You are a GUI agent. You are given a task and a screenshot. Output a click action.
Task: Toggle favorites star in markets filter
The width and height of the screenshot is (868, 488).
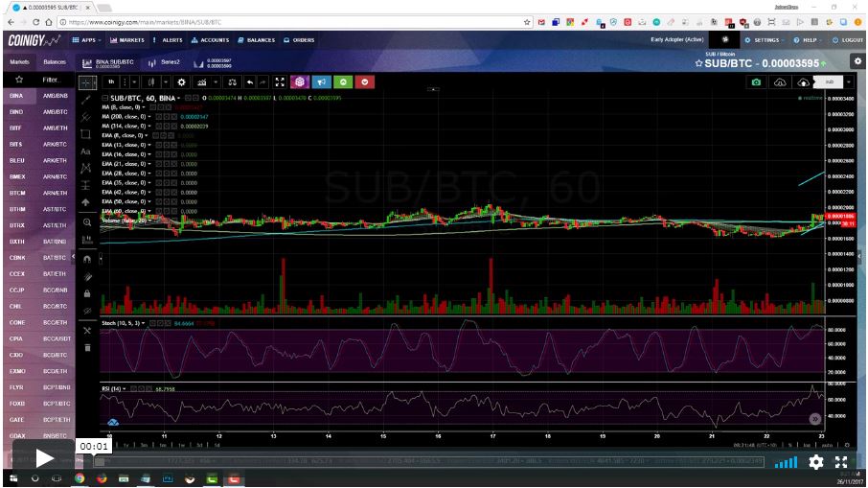[x=19, y=80]
